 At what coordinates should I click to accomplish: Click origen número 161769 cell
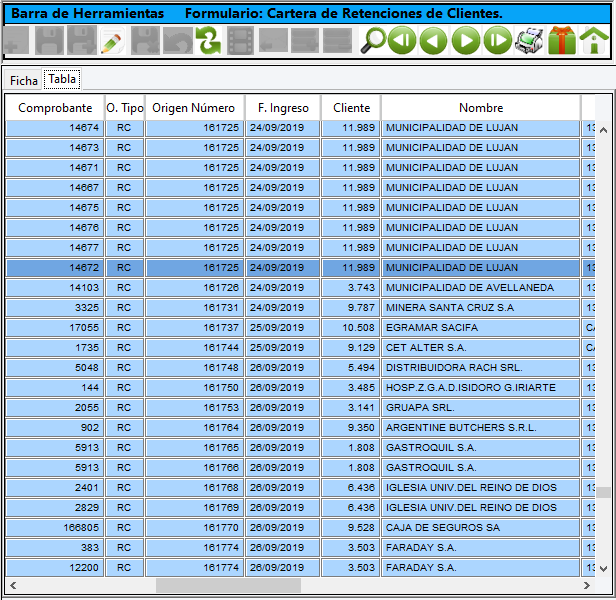195,508
